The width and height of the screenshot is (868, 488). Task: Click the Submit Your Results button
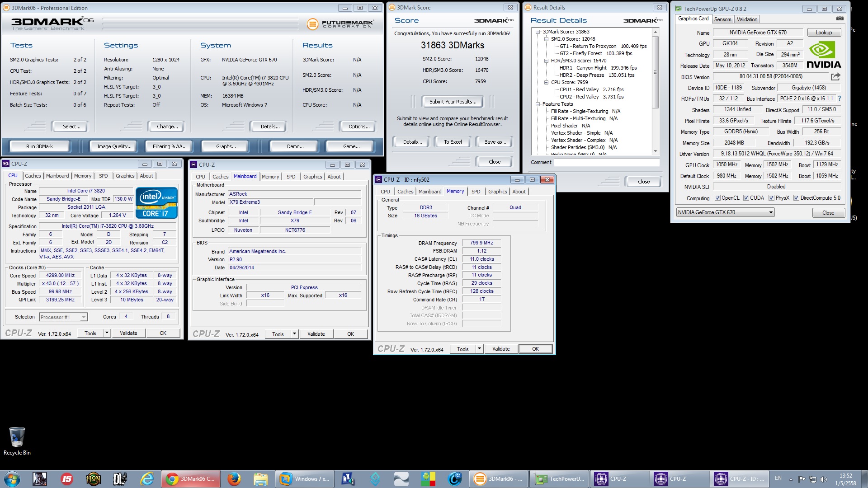(x=453, y=102)
